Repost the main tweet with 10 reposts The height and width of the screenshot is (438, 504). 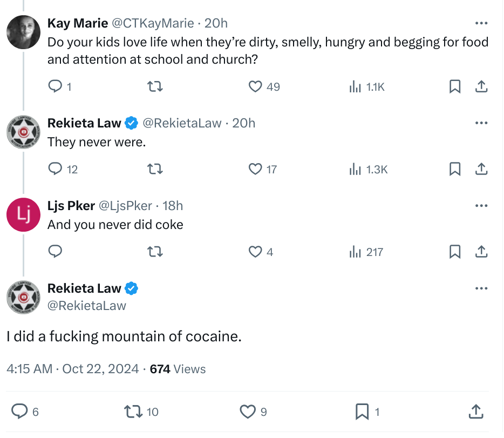(x=133, y=412)
